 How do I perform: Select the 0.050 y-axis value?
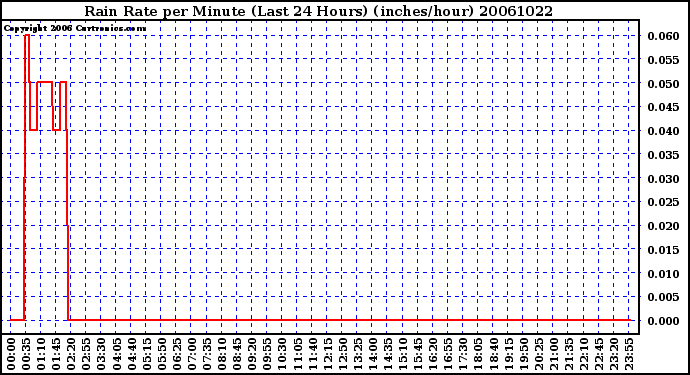(x=663, y=84)
